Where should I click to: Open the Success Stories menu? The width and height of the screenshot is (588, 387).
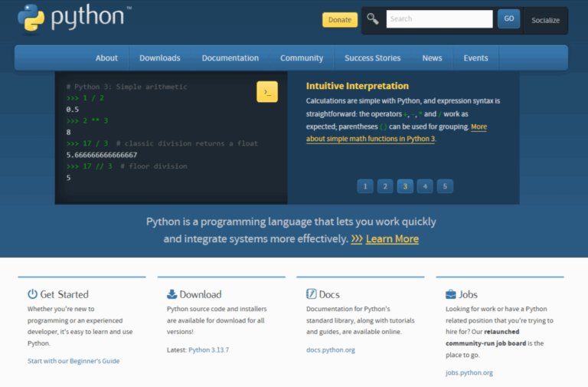[x=372, y=57]
